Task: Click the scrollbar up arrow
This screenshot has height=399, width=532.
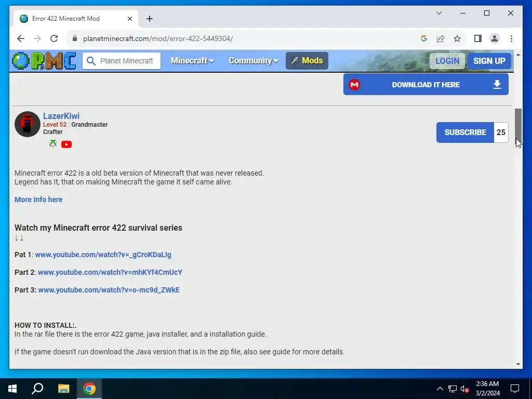Action: [x=518, y=55]
